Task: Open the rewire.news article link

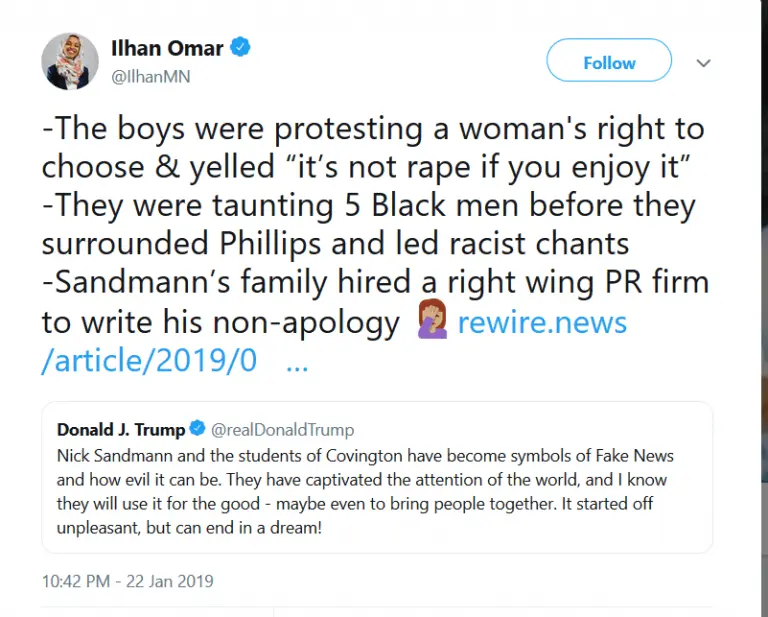Action: pyautogui.click(x=541, y=322)
